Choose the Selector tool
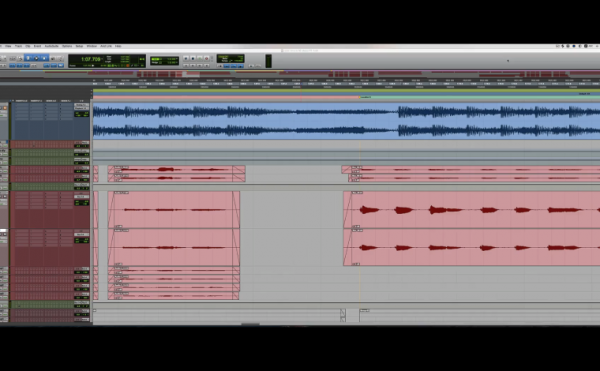 click(x=36, y=58)
